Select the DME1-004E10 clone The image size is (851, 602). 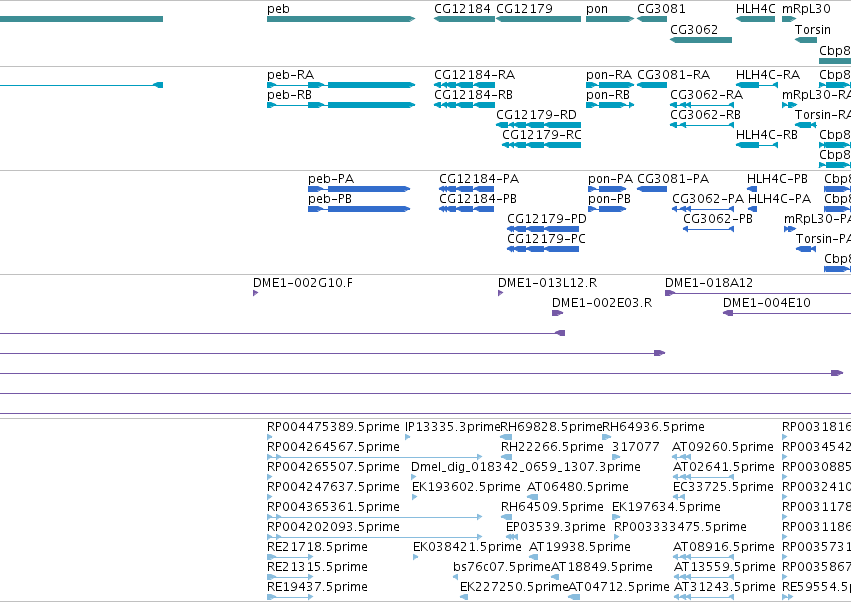787,313
